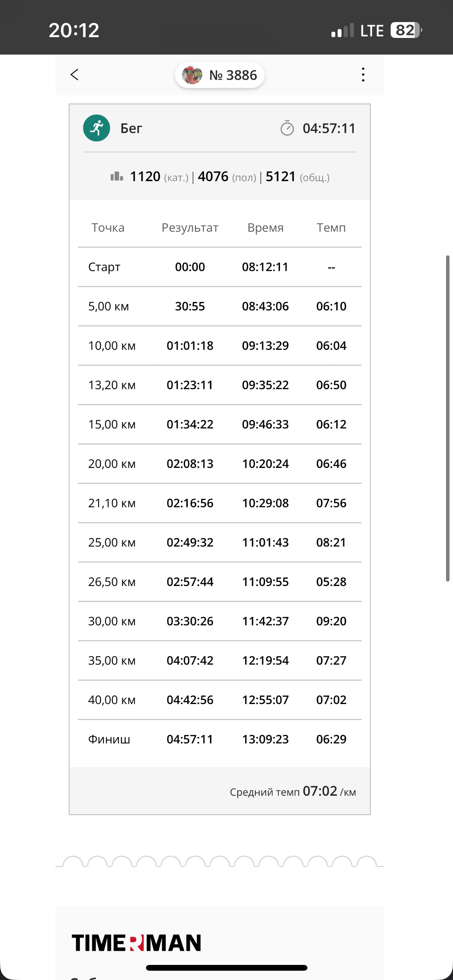453x980 pixels.
Task: Tap the Результат column header
Action: point(190,228)
